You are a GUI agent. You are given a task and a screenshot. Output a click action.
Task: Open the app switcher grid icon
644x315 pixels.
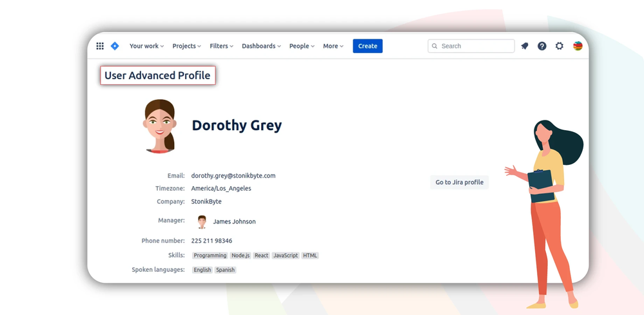pyautogui.click(x=100, y=46)
